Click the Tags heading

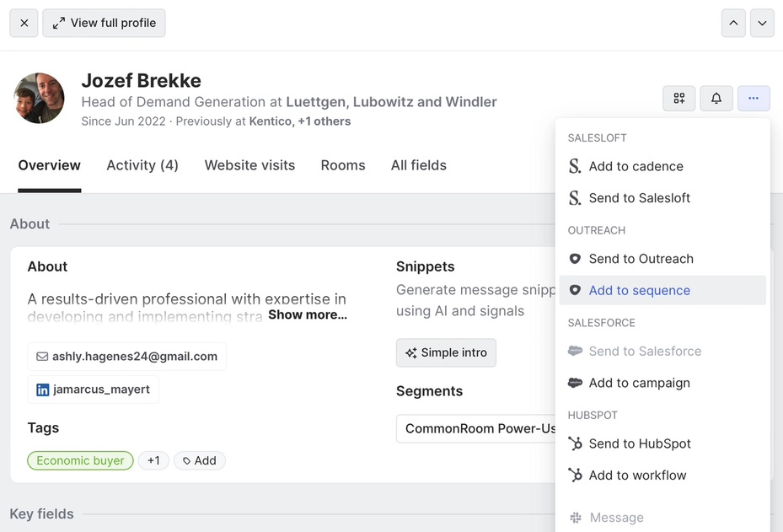tap(43, 427)
